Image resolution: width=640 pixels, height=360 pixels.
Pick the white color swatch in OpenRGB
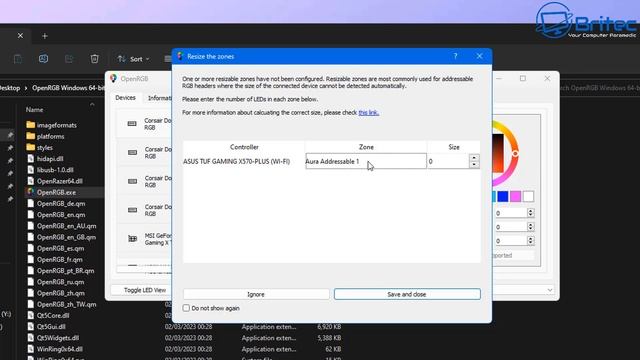529,197
